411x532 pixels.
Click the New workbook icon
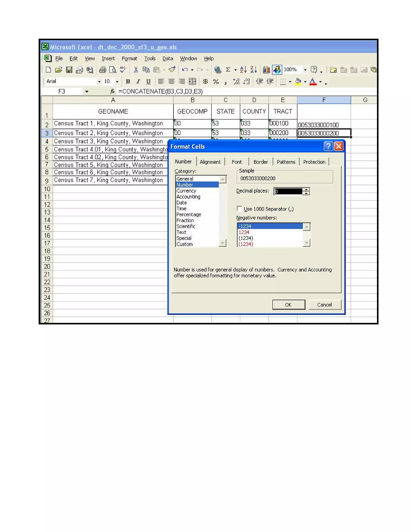(48, 70)
